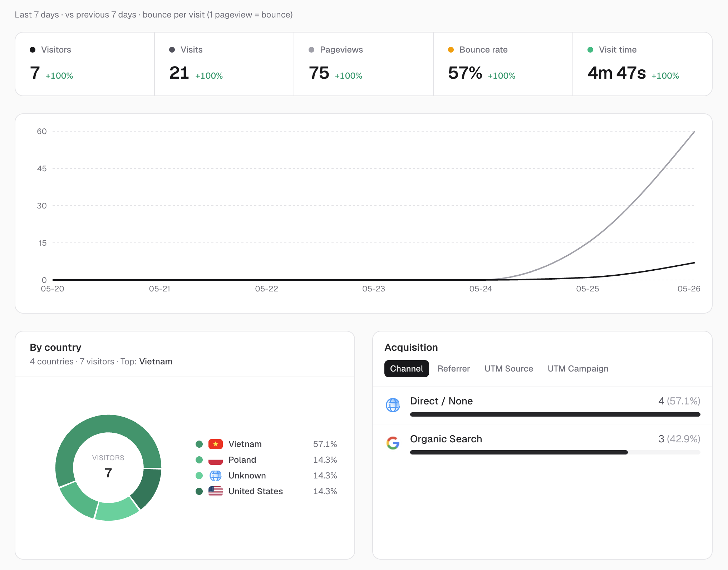728x570 pixels.
Task: Click the United States country name
Action: [x=256, y=491]
